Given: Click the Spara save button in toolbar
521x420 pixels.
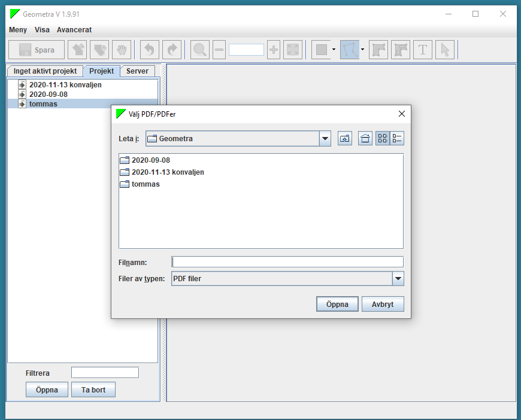Looking at the screenshot, I should [x=37, y=50].
